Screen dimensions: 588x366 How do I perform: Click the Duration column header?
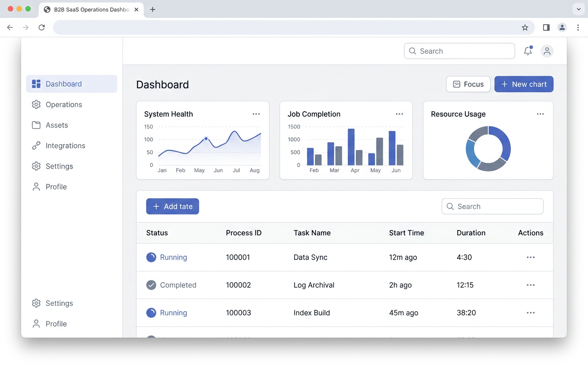click(471, 233)
